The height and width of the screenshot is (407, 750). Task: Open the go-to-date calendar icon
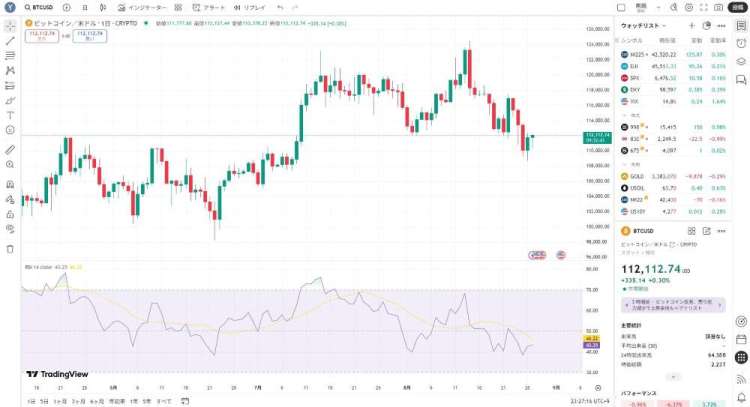point(185,401)
